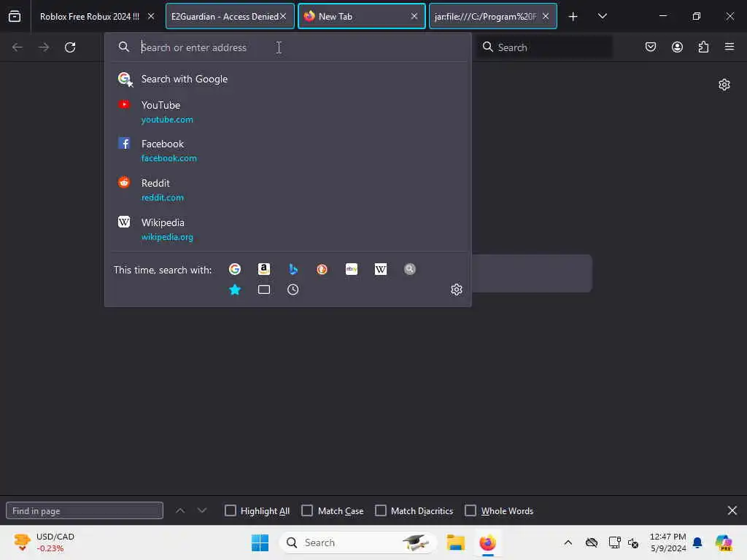The width and height of the screenshot is (747, 560).
Task: Go forward one page
Action: click(x=44, y=47)
